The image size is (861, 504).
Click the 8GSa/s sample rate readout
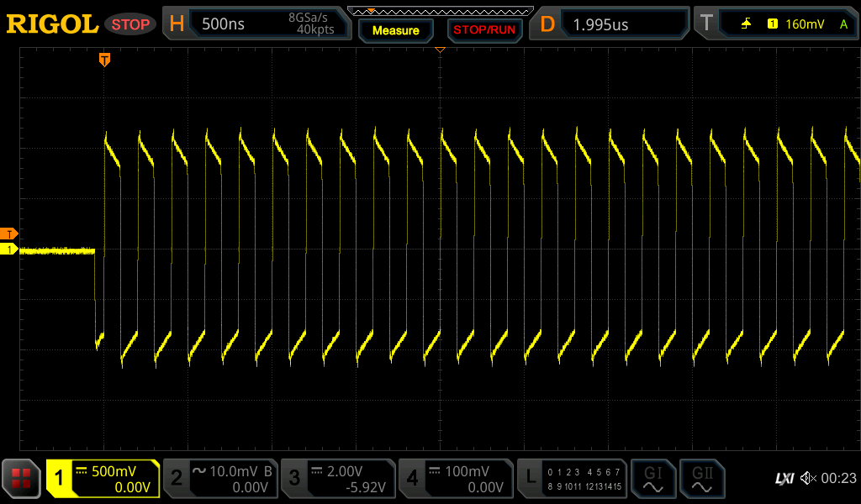(308, 18)
